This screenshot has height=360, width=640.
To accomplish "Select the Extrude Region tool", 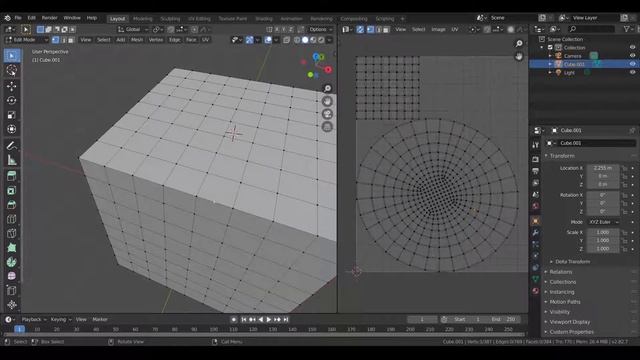I will coord(12,176).
